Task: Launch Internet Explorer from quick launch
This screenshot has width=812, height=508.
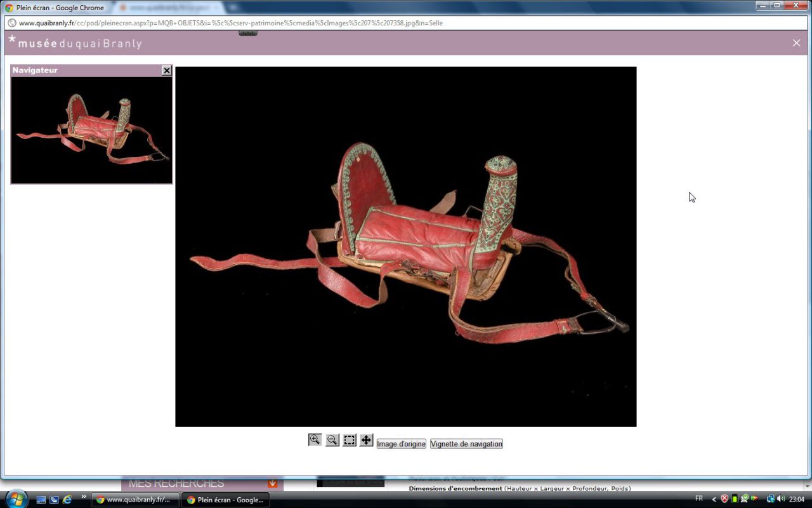Action: pos(67,499)
